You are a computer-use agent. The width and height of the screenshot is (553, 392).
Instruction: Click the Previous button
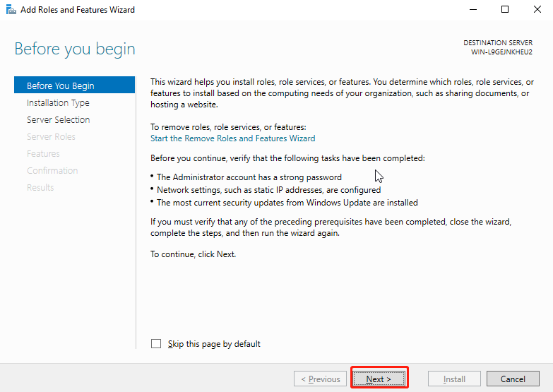tap(321, 379)
